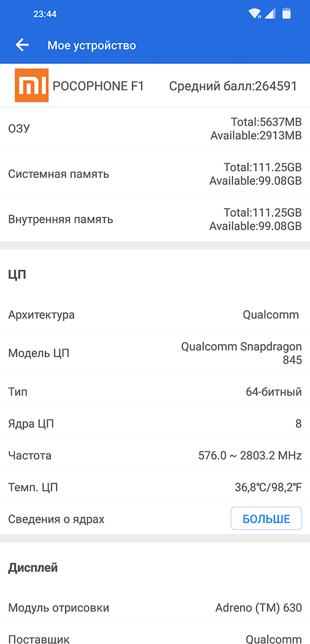Select the Системная память row
Image resolution: width=310 pixels, height=644 pixels.
point(155,174)
